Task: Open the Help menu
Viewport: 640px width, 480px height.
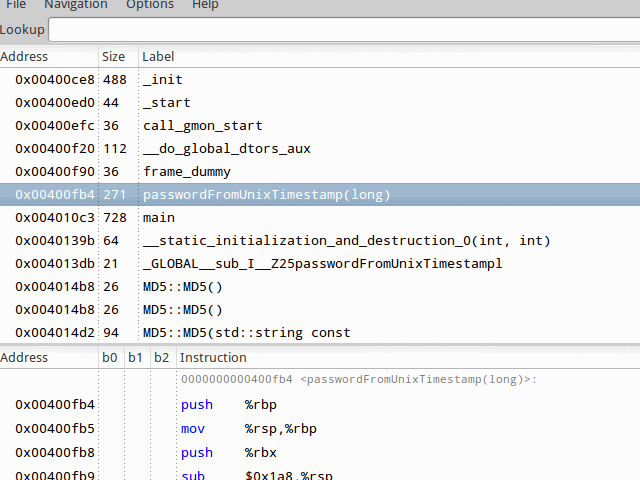Action: [x=205, y=4]
